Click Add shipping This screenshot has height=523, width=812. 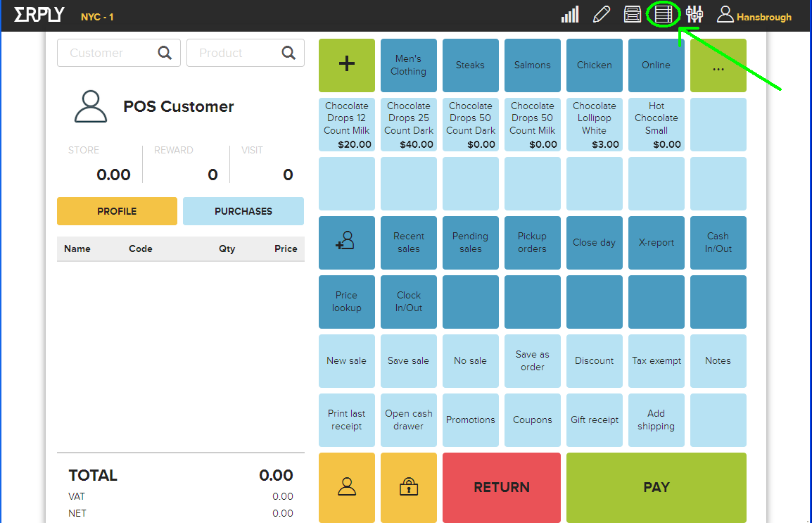pos(656,420)
